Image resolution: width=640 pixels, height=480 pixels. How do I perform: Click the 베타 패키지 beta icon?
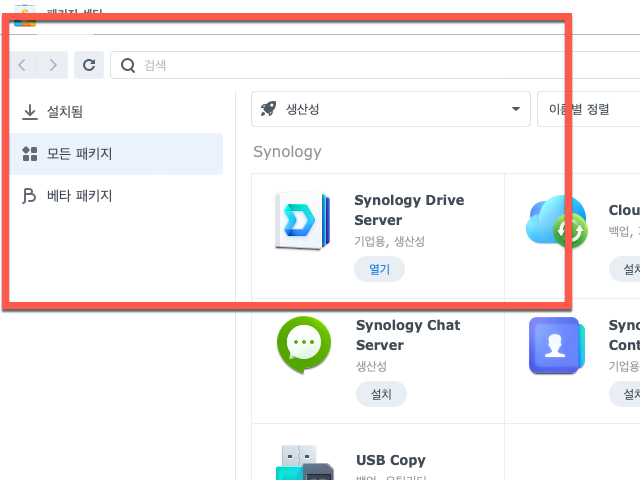coord(29,196)
